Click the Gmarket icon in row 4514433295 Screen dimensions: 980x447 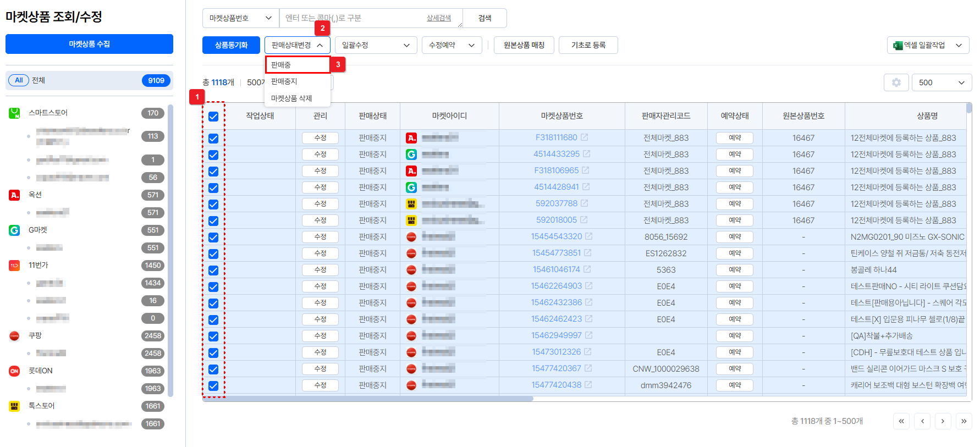click(411, 154)
